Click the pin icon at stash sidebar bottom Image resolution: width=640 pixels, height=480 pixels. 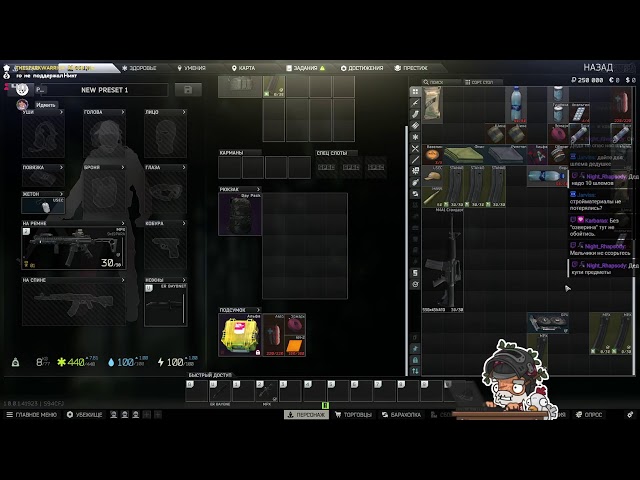coord(415,349)
